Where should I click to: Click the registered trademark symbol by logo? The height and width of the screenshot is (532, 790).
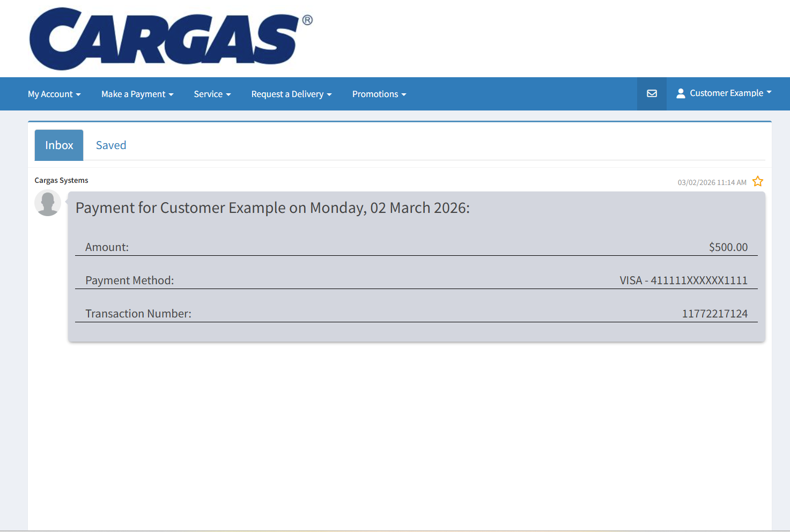pos(307,20)
